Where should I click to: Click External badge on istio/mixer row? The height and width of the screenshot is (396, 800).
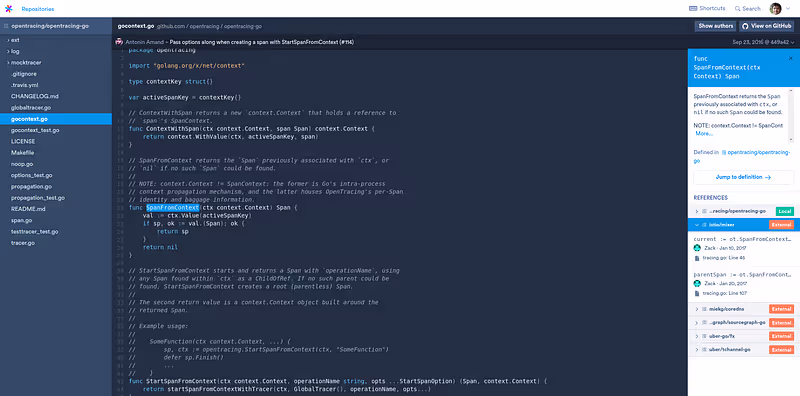[x=781, y=225]
